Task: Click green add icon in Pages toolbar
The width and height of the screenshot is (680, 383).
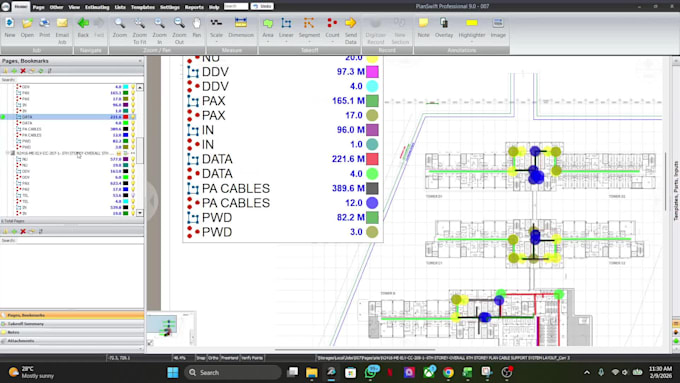Action: [14, 71]
